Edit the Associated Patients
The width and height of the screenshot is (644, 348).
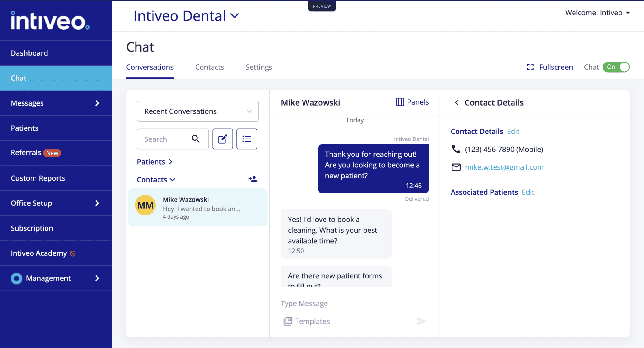pos(528,192)
